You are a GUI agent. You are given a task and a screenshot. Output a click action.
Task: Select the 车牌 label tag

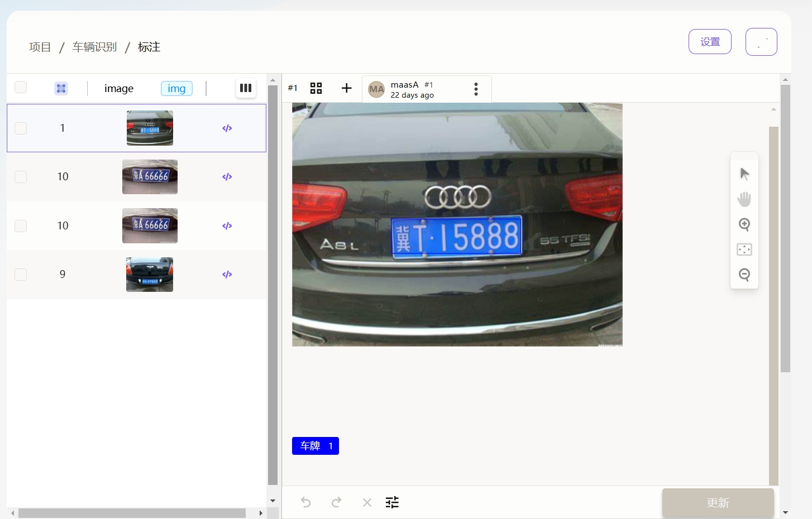click(x=316, y=446)
